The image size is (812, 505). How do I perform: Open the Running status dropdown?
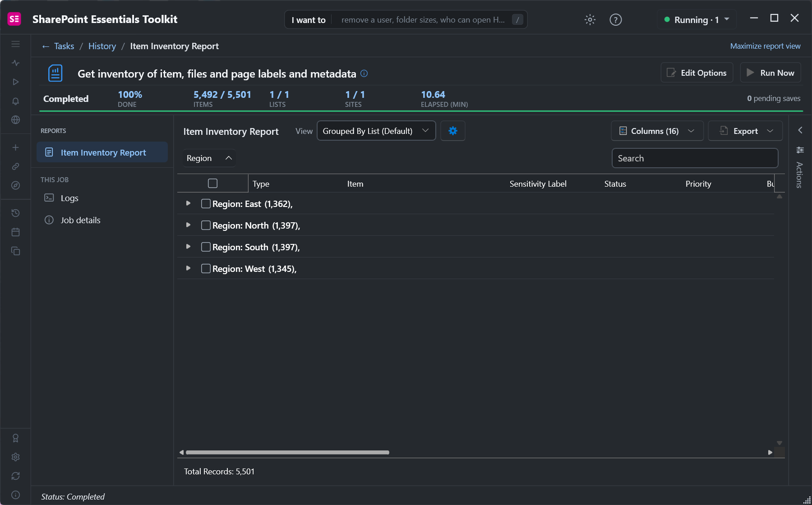[697, 19]
